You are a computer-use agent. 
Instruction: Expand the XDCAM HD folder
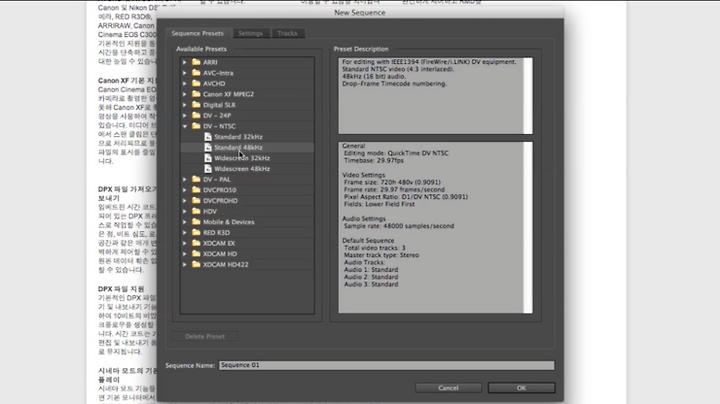pyautogui.click(x=185, y=254)
